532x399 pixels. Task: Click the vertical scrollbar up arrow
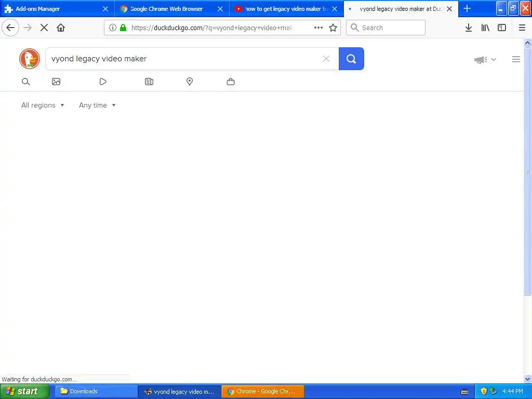527,43
